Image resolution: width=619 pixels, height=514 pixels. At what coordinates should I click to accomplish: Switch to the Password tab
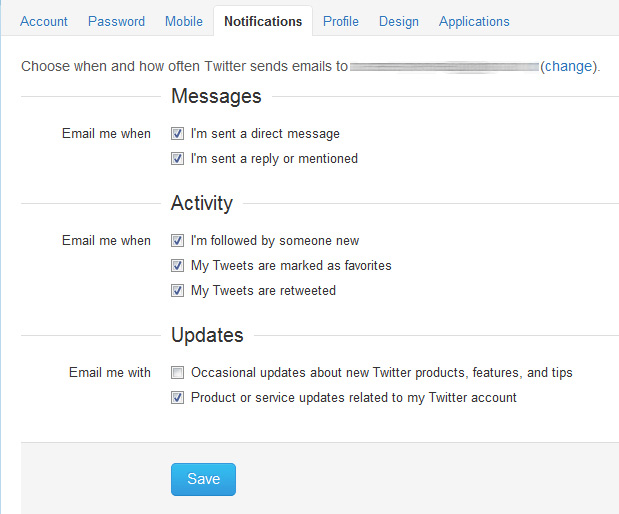116,21
